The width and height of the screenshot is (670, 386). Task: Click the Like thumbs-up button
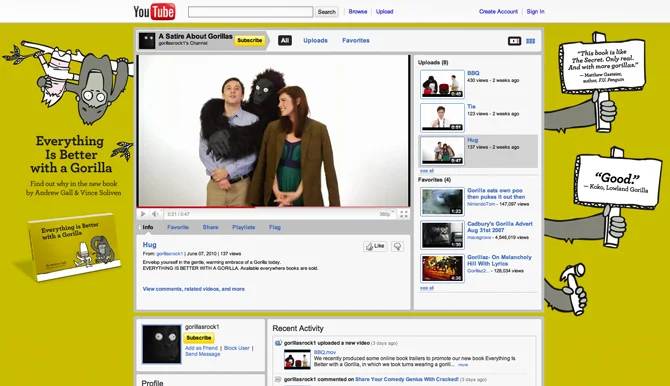point(375,246)
